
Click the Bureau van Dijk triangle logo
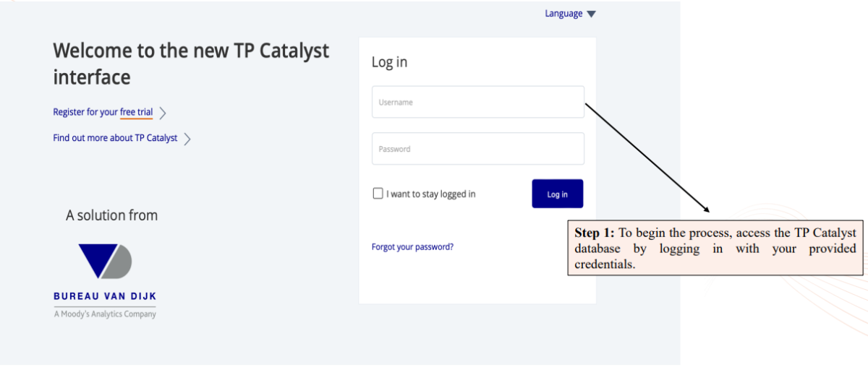[105, 261]
